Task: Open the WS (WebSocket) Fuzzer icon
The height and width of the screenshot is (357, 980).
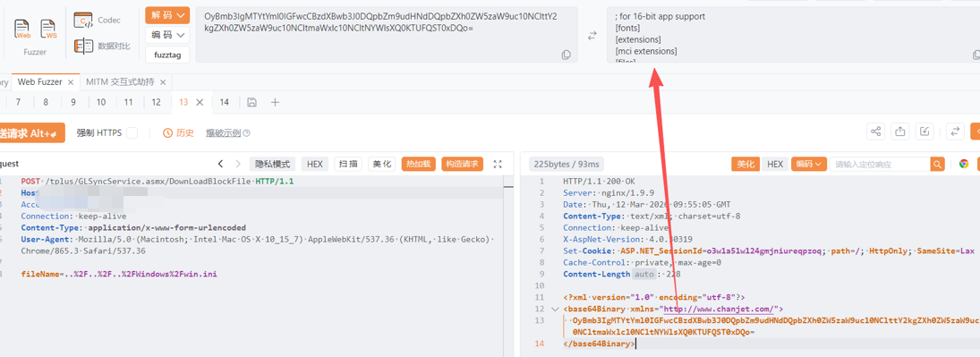Action: pos(48,30)
